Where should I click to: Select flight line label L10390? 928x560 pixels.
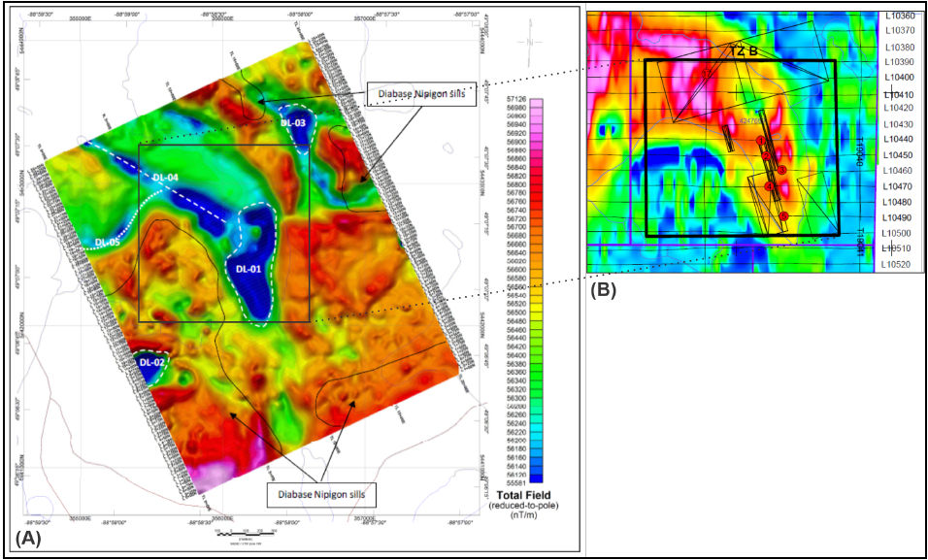pos(899,61)
